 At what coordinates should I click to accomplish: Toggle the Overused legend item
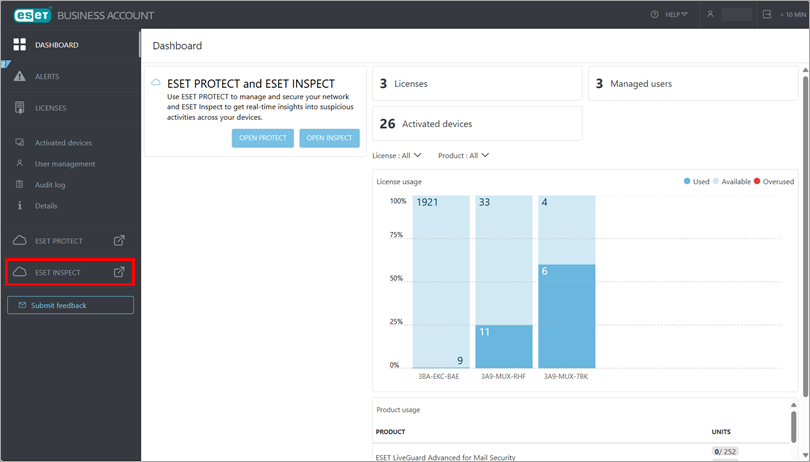[x=775, y=182]
